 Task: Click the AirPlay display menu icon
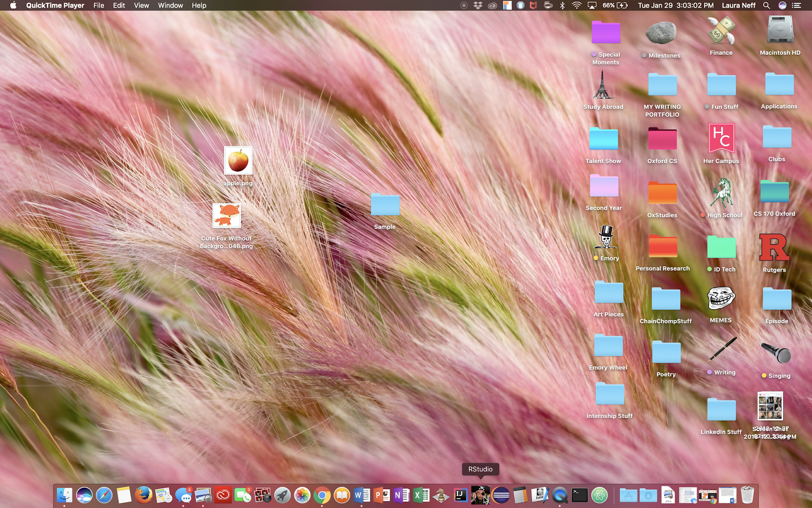592,6
